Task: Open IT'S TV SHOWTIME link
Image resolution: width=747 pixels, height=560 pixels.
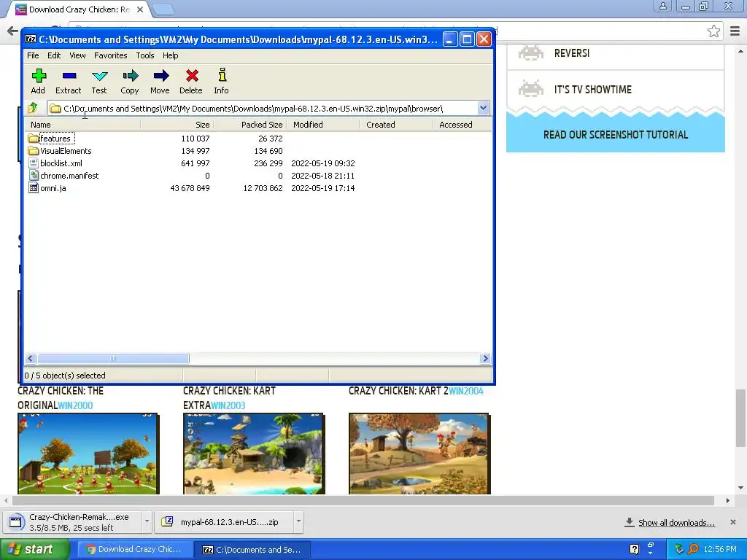Action: pos(592,90)
